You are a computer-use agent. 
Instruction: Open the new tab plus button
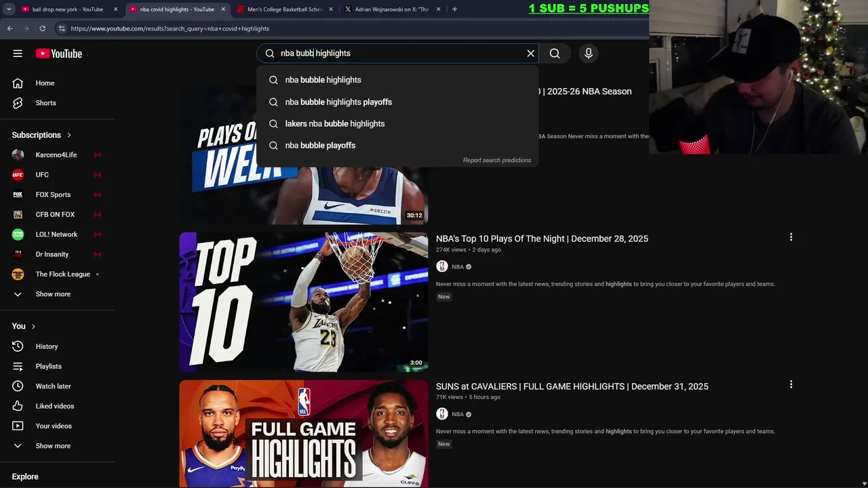(x=454, y=9)
